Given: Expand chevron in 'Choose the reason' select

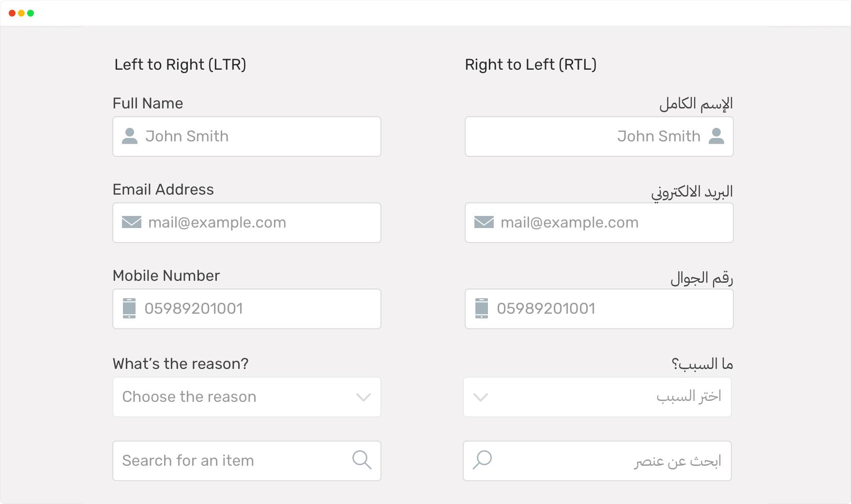Looking at the screenshot, I should click(x=364, y=397).
